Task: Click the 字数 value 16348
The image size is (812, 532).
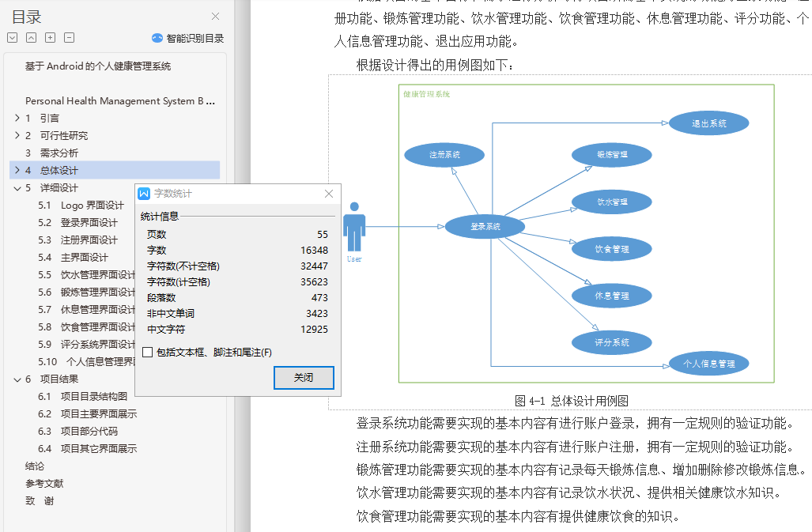Action: (315, 251)
